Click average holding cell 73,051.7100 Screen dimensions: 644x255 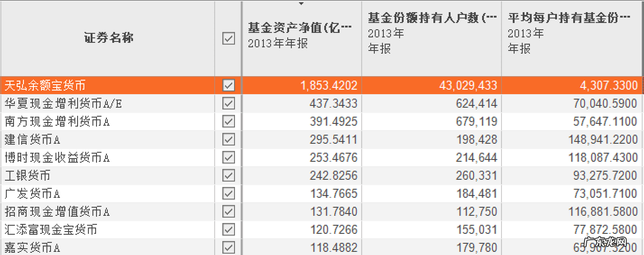pos(572,194)
